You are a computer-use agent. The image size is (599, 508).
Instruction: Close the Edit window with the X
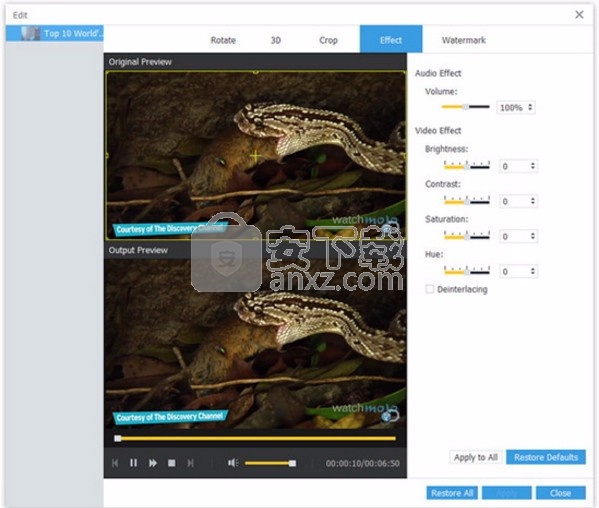tap(579, 15)
